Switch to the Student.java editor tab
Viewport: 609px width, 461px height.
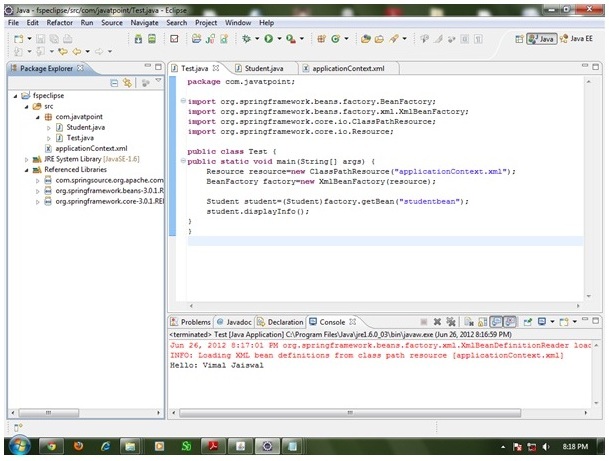[x=261, y=68]
